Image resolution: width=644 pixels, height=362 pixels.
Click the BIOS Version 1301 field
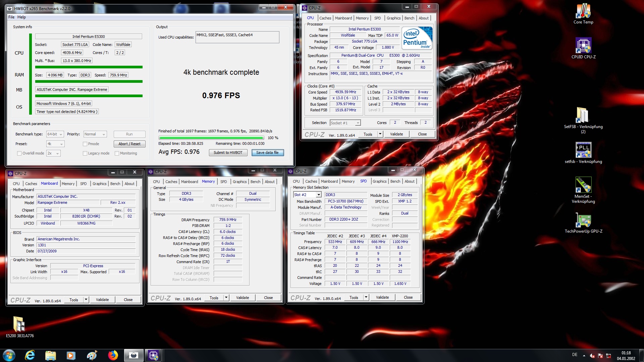tap(86, 245)
